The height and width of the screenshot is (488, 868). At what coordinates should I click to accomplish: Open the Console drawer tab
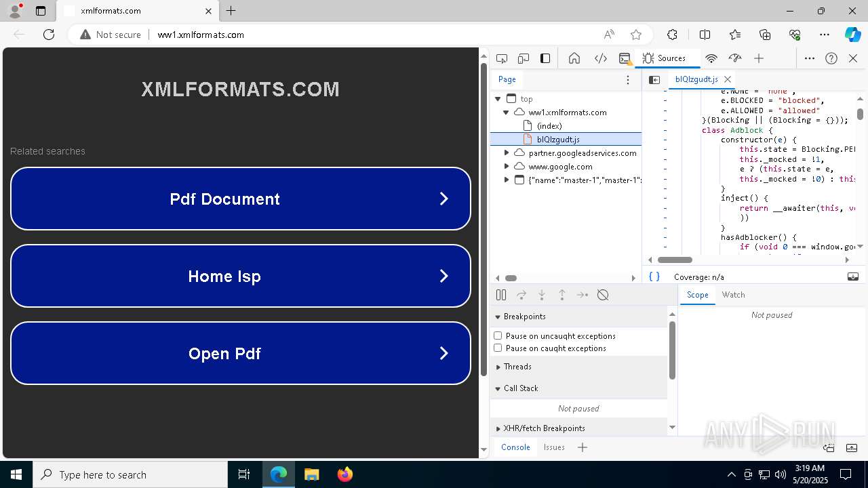pos(515,447)
